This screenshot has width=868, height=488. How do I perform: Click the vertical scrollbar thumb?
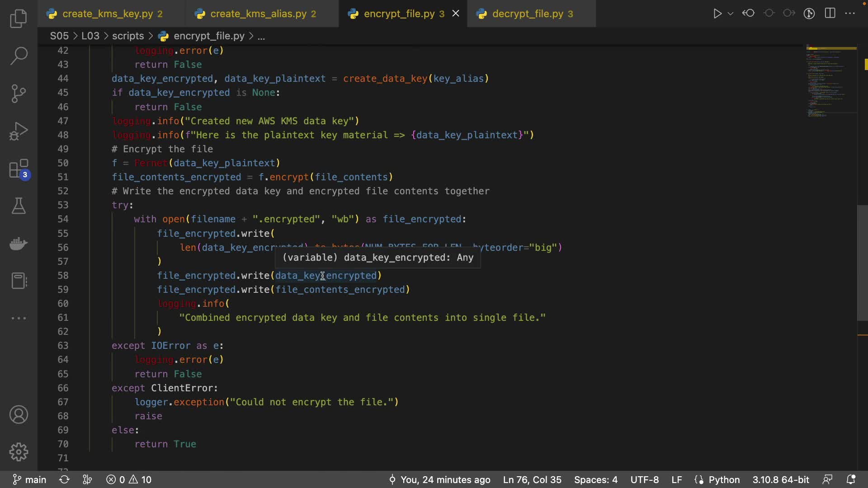click(862, 262)
